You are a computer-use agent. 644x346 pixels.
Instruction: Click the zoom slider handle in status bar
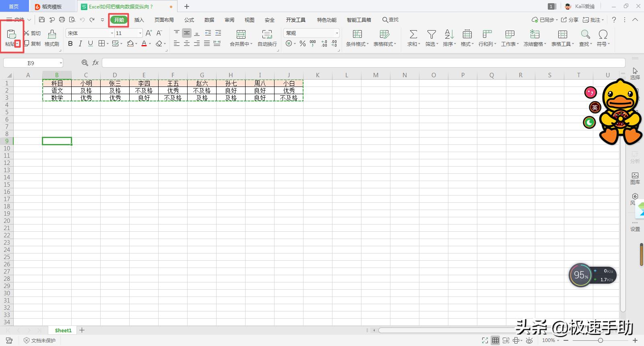coord(600,340)
